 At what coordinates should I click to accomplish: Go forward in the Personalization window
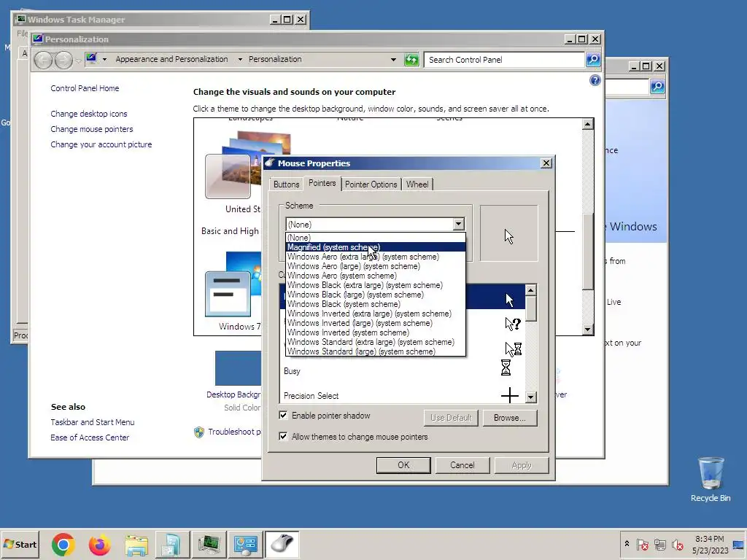63,60
